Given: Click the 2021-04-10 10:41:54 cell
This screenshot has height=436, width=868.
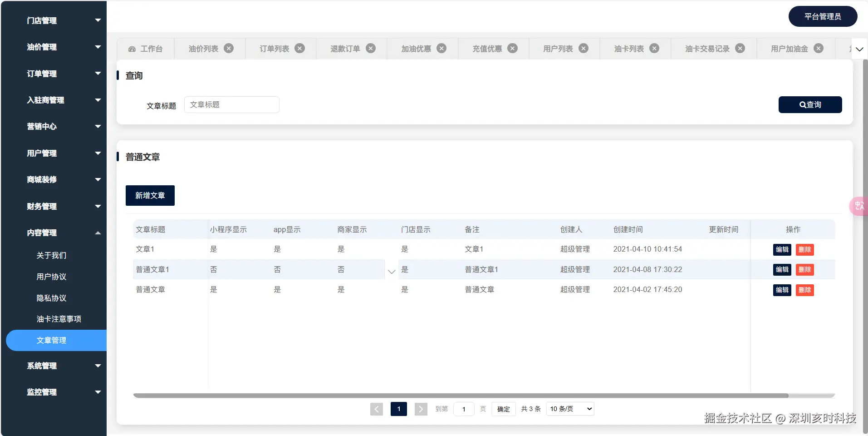Looking at the screenshot, I should coord(647,249).
